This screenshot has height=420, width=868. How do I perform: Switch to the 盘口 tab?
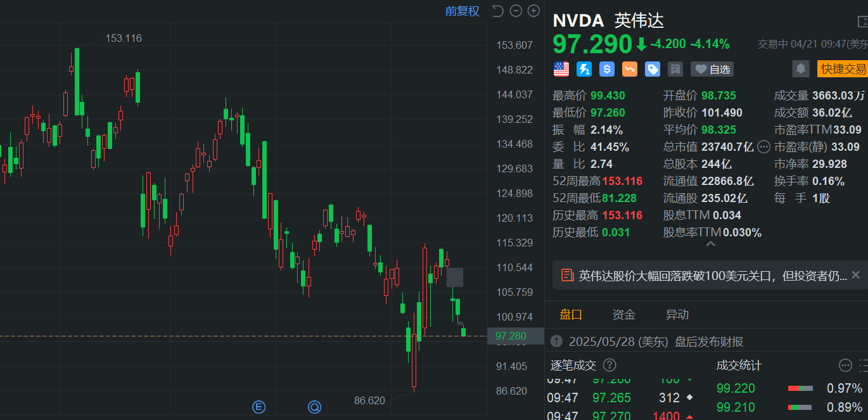click(570, 314)
